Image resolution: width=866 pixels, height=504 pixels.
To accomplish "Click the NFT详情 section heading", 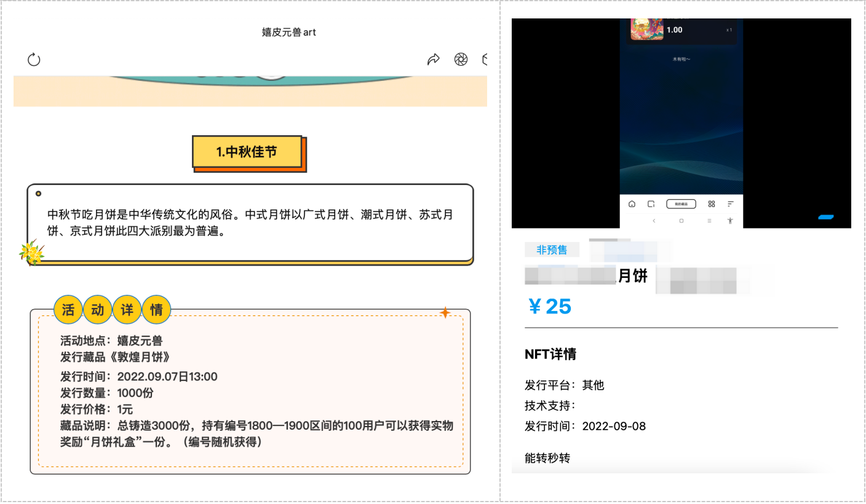I will tap(550, 355).
